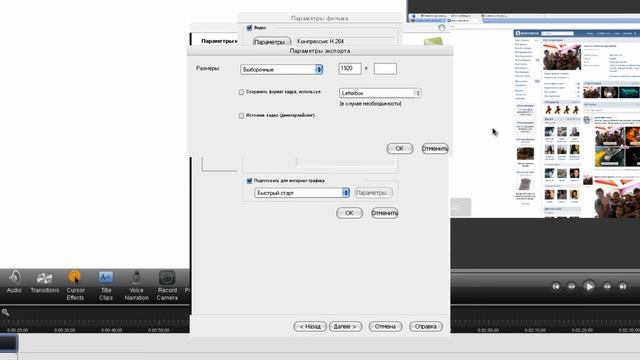
Task: Skip to next clip in preview
Action: 623,287
